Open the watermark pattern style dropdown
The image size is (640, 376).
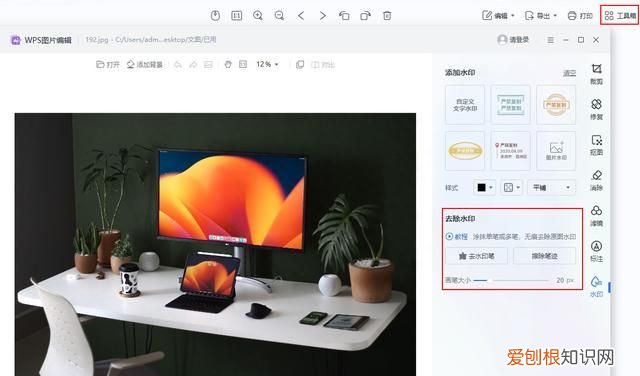(511, 187)
